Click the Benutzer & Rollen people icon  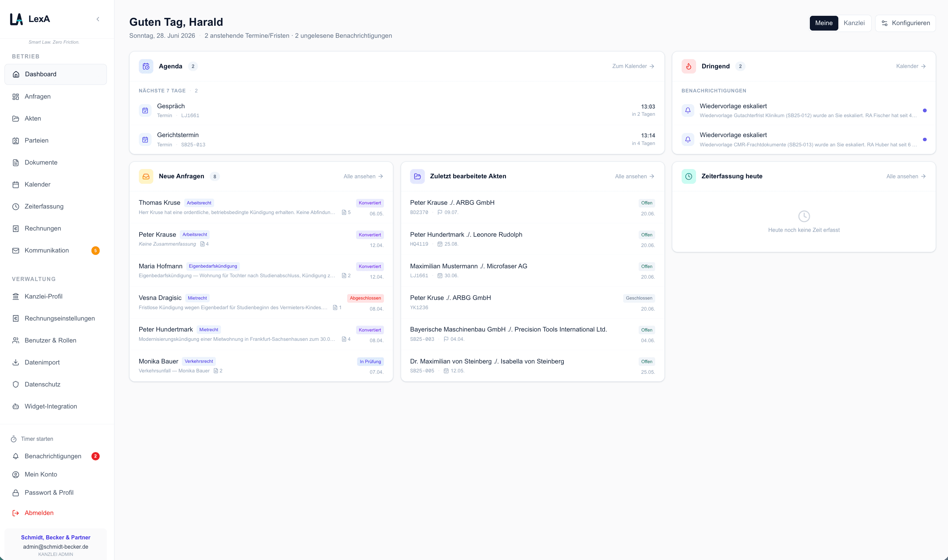tap(15, 340)
